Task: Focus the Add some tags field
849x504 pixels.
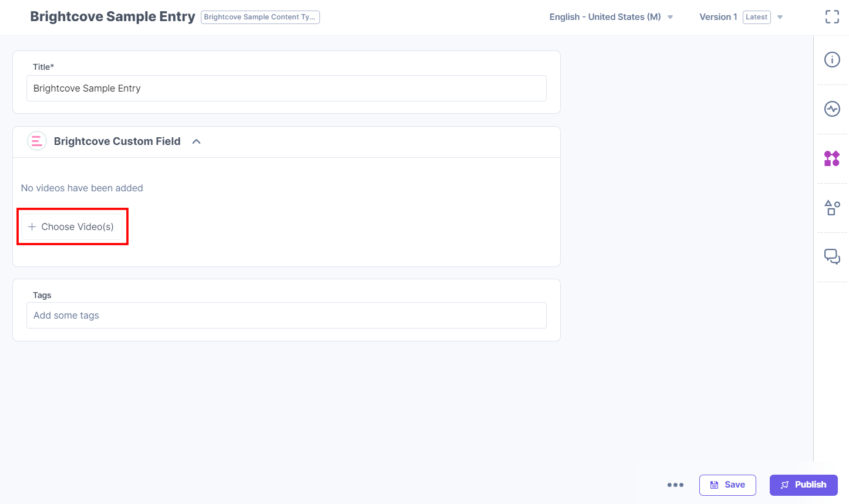Action: (287, 315)
